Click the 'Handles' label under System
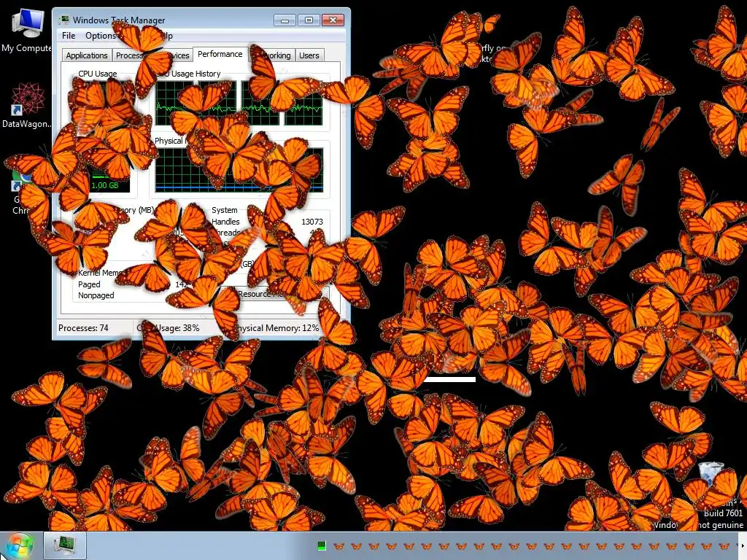 225,222
